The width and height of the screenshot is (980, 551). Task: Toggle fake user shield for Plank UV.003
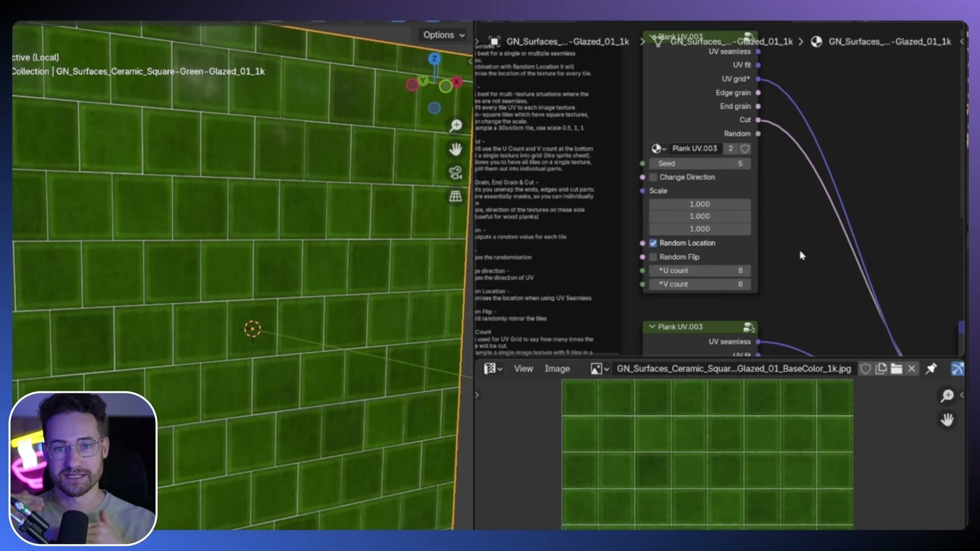pos(745,148)
